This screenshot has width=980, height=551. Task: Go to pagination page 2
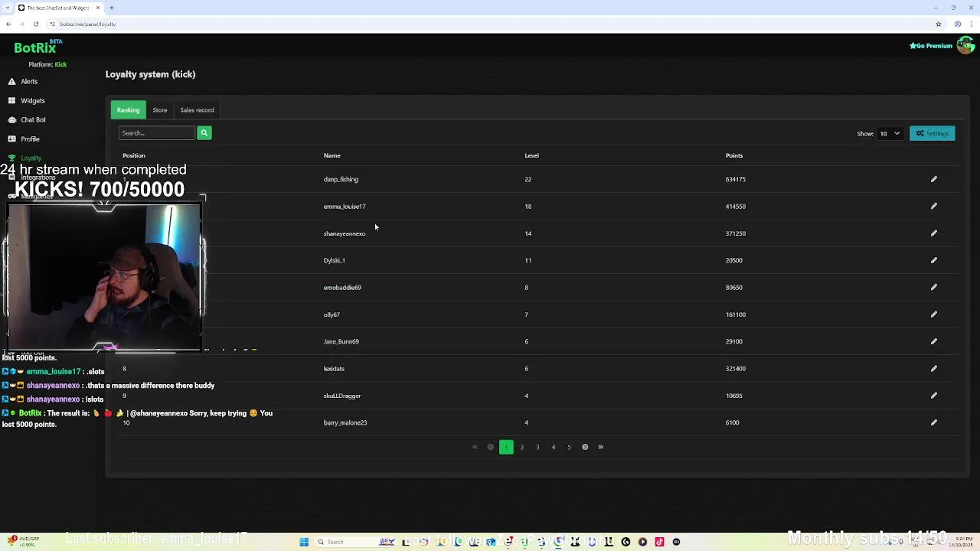click(x=521, y=447)
